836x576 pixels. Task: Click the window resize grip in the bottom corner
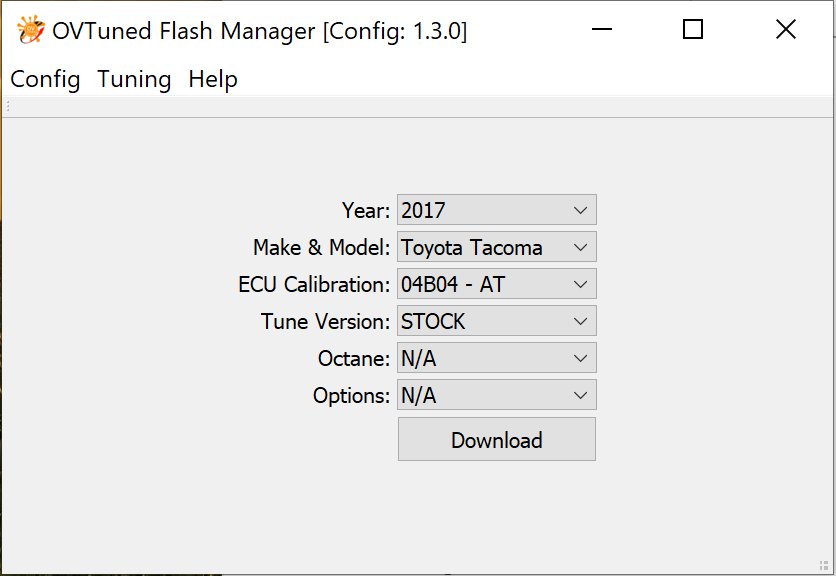[x=823, y=565]
